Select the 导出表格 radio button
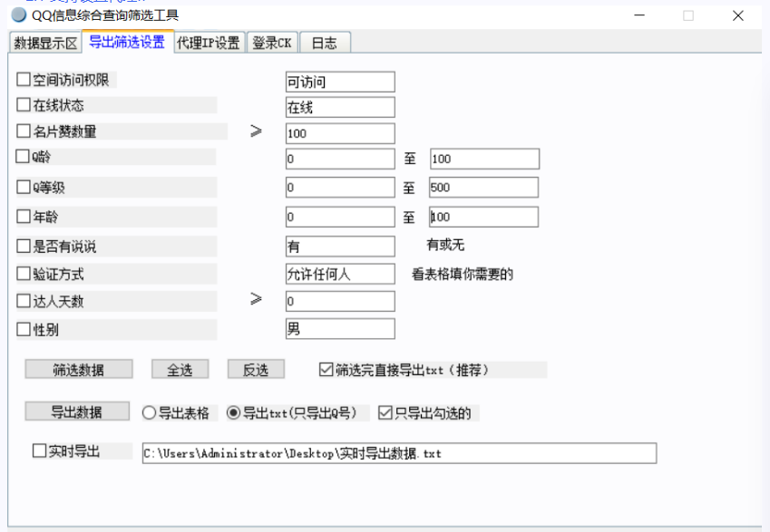 pyautogui.click(x=149, y=412)
